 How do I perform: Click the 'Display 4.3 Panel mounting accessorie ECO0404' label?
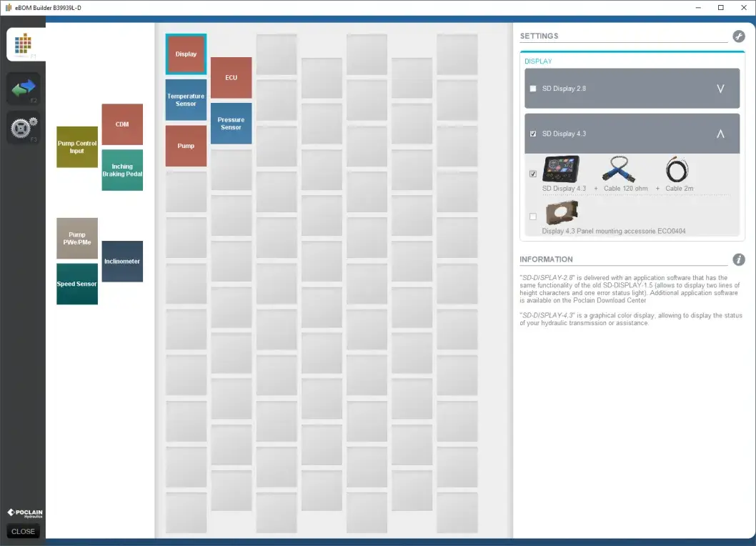click(614, 231)
